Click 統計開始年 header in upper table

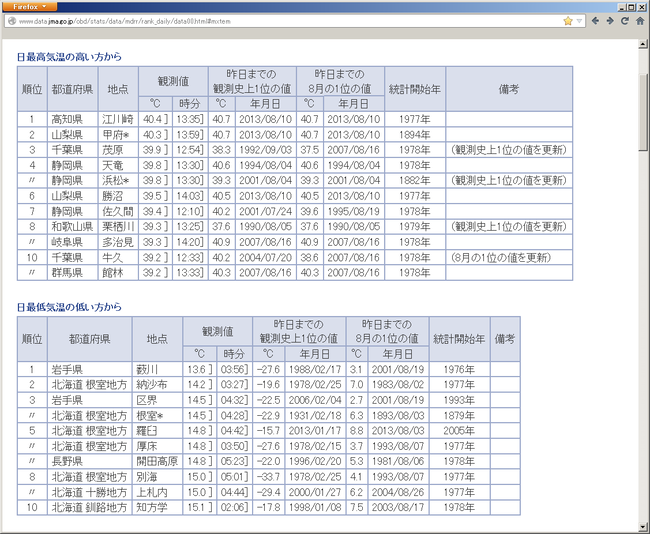tap(415, 89)
